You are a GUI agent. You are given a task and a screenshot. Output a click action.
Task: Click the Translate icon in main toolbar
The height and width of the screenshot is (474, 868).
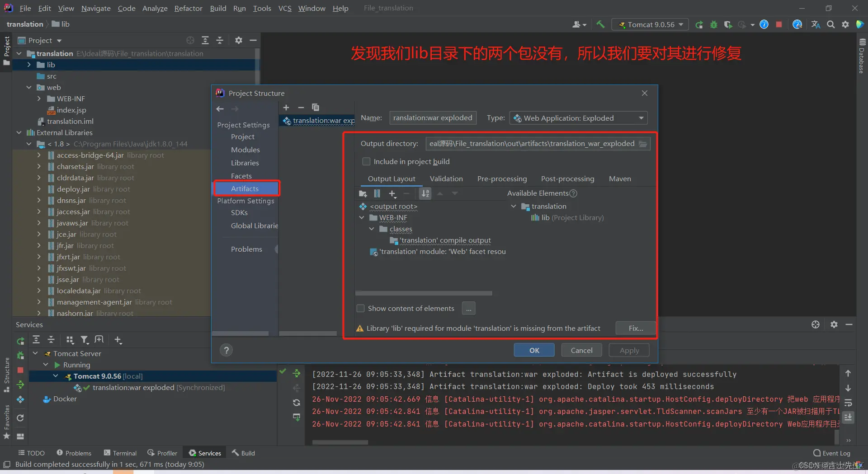[816, 24]
